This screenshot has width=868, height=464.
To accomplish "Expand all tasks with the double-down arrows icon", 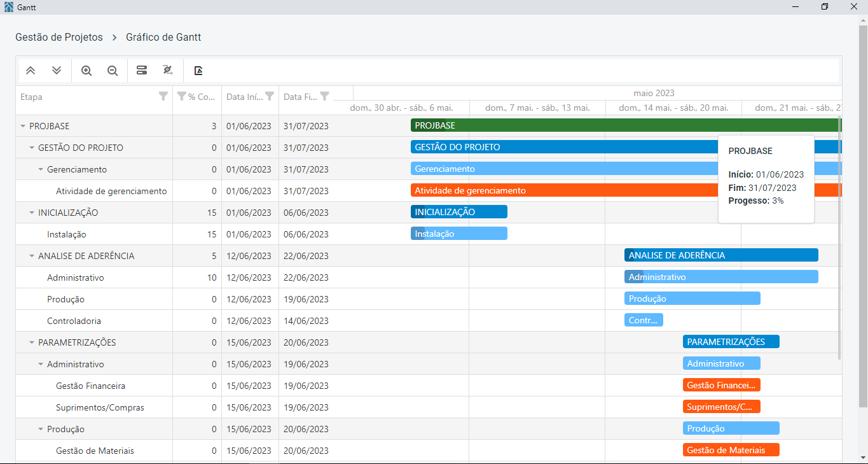I will pyautogui.click(x=57, y=71).
